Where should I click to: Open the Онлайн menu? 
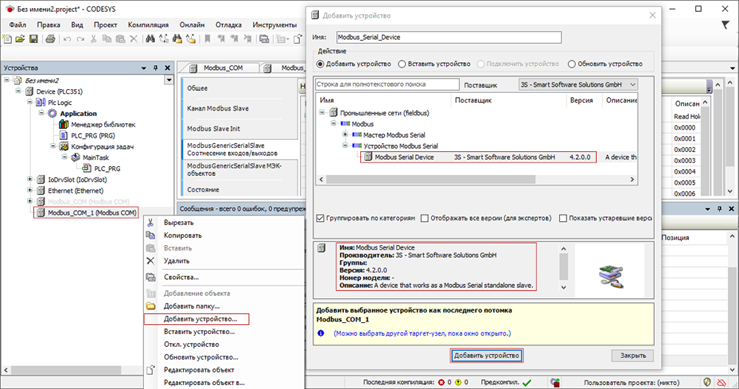tap(192, 25)
